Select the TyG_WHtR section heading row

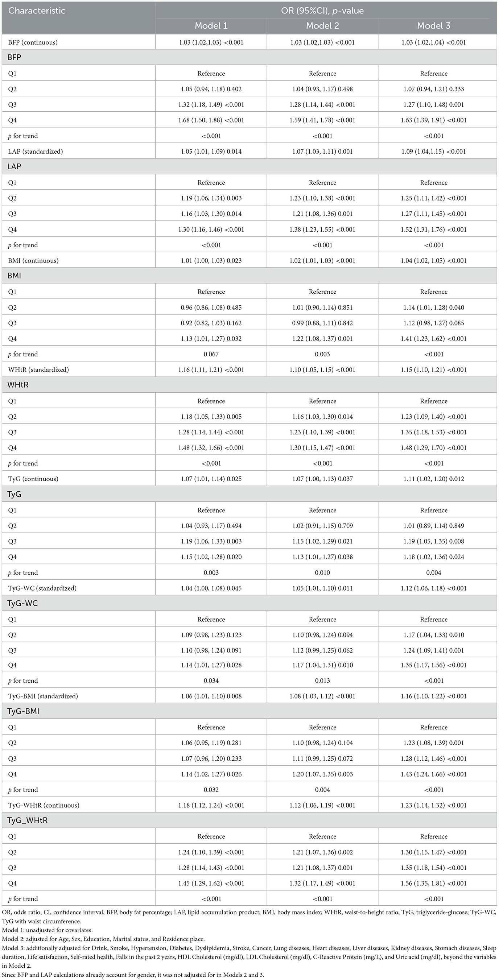tap(28, 820)
